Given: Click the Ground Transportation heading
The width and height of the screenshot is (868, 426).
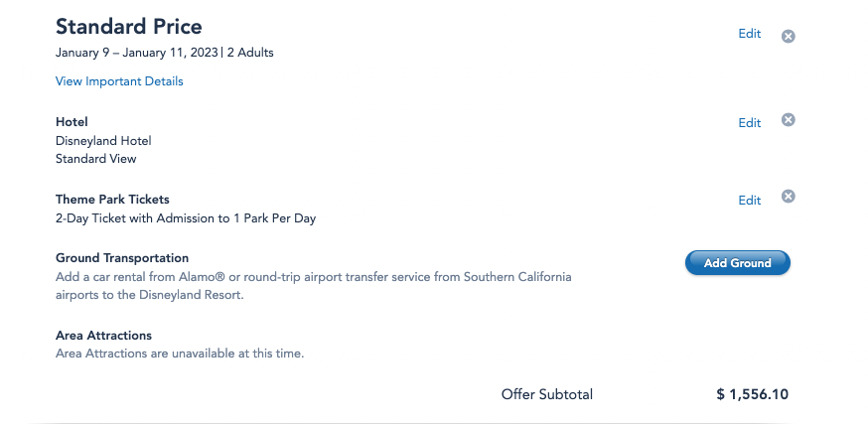Looking at the screenshot, I should coord(122,258).
